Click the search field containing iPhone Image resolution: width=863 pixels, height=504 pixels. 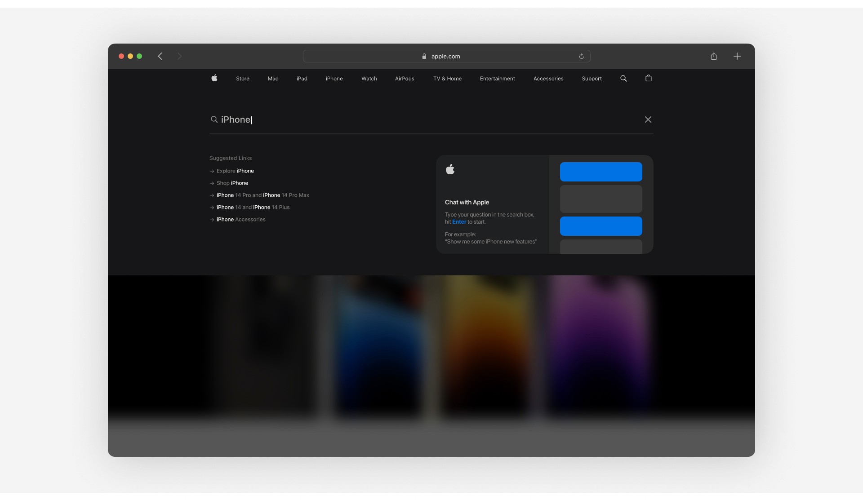point(431,119)
